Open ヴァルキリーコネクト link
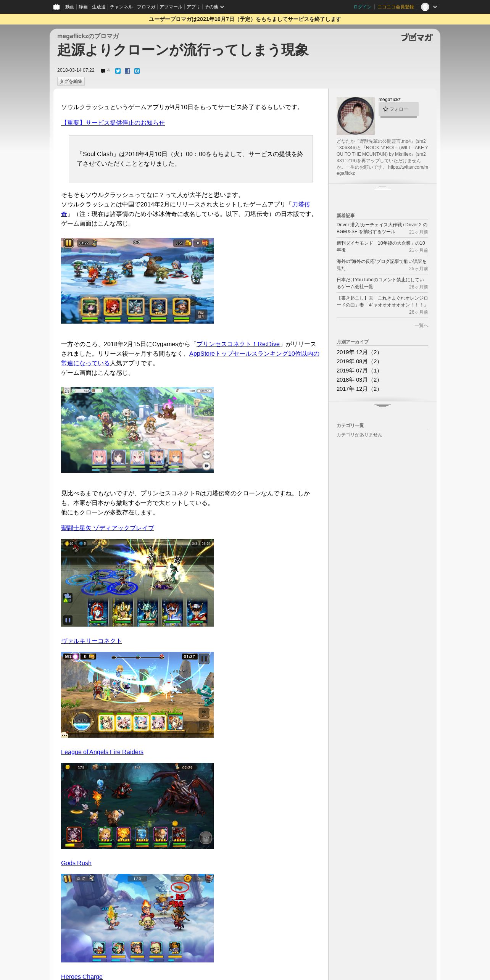The image size is (490, 980). [92, 641]
